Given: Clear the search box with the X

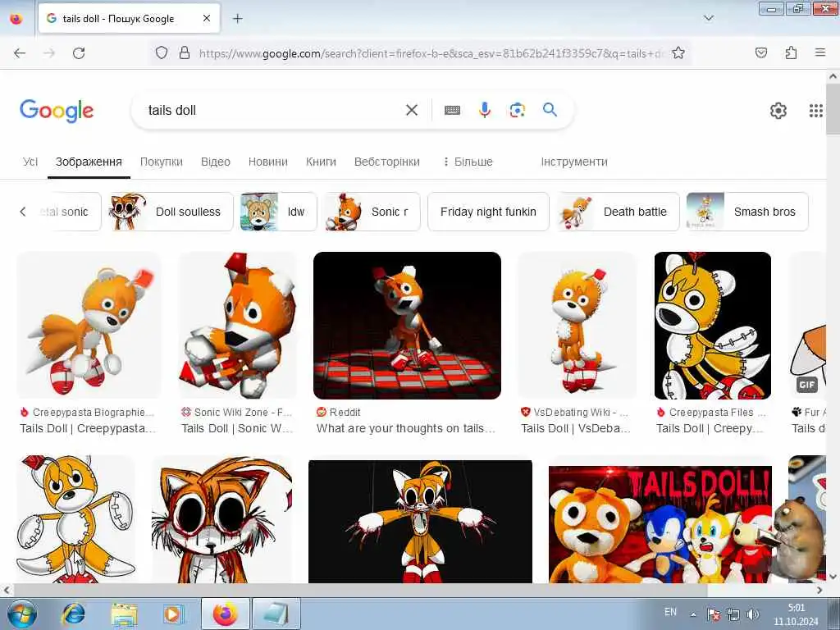Looking at the screenshot, I should 412,110.
